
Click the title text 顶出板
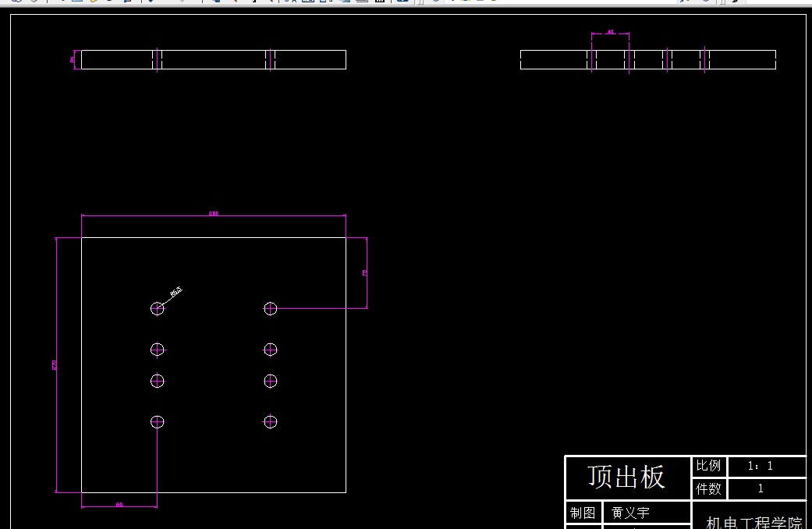(626, 477)
